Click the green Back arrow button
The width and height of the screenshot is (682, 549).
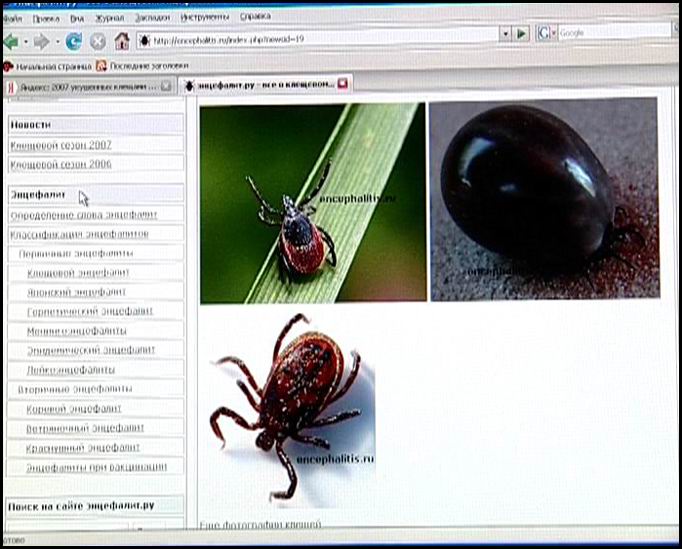[11, 42]
